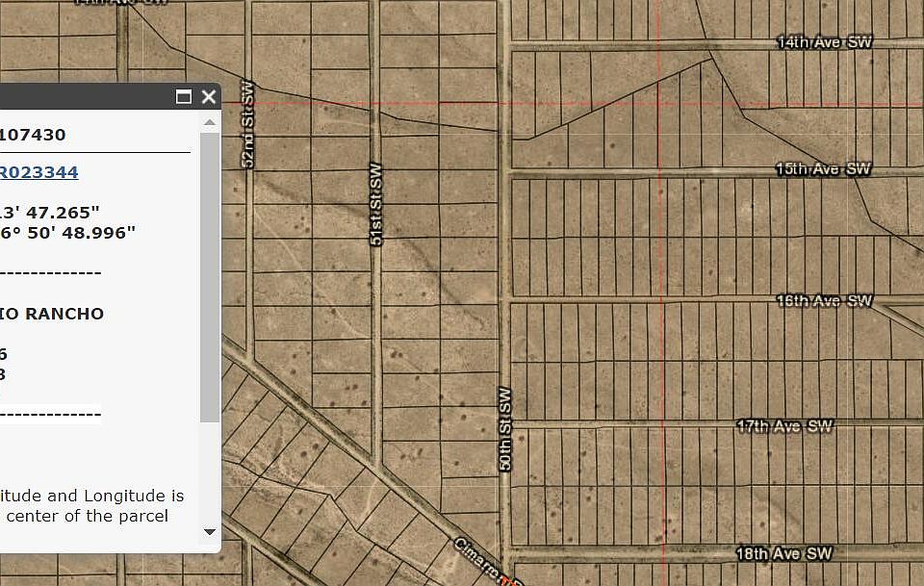The width and height of the screenshot is (924, 586).
Task: Click the popup vertical scrollbar thumb
Action: point(210,277)
